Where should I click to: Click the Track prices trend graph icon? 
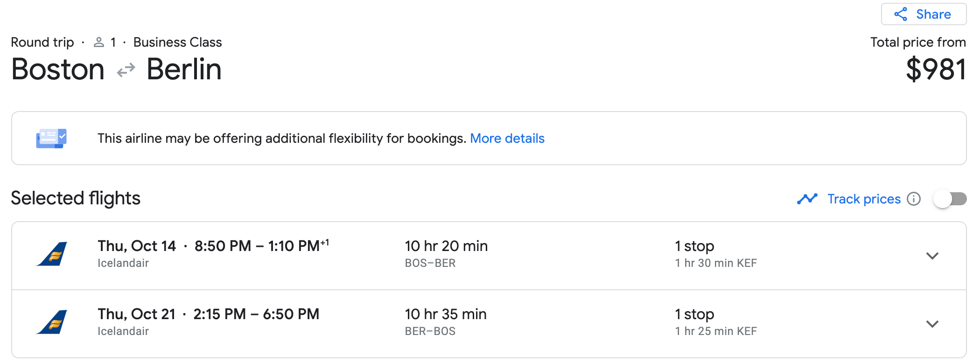807,199
